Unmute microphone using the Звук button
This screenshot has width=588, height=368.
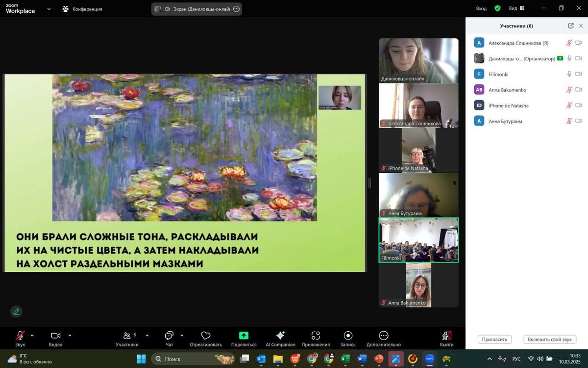pos(20,339)
